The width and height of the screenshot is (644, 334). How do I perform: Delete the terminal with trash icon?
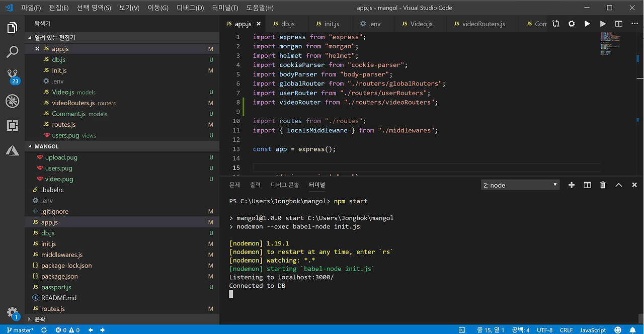pyautogui.click(x=603, y=185)
